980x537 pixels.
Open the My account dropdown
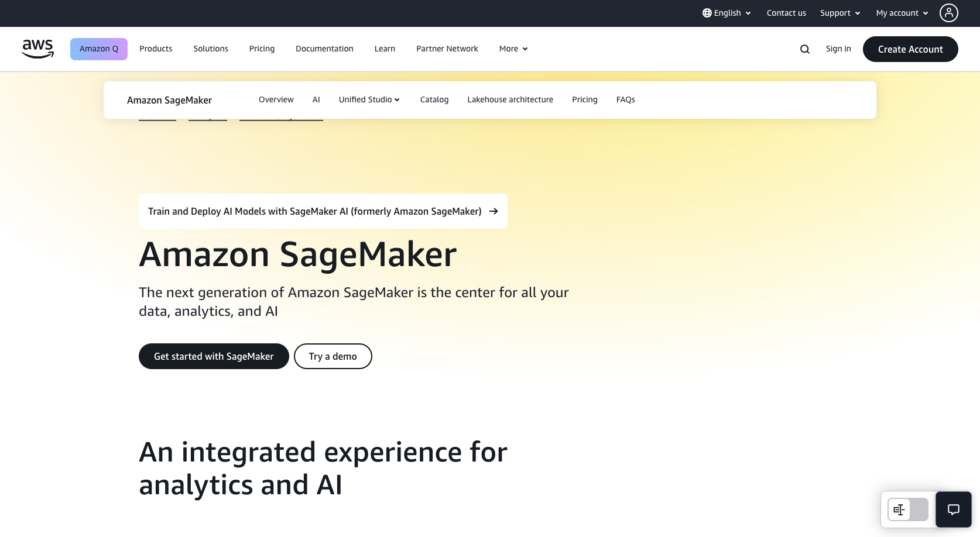coord(902,13)
